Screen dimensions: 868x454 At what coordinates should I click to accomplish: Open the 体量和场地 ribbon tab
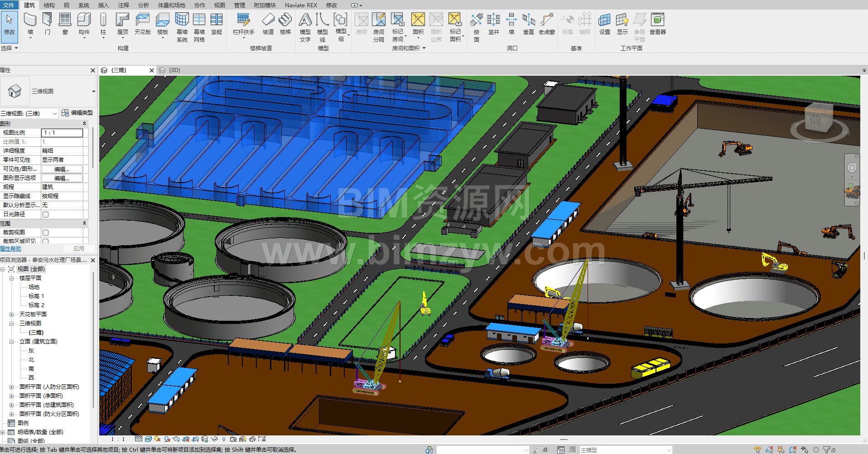tap(171, 5)
